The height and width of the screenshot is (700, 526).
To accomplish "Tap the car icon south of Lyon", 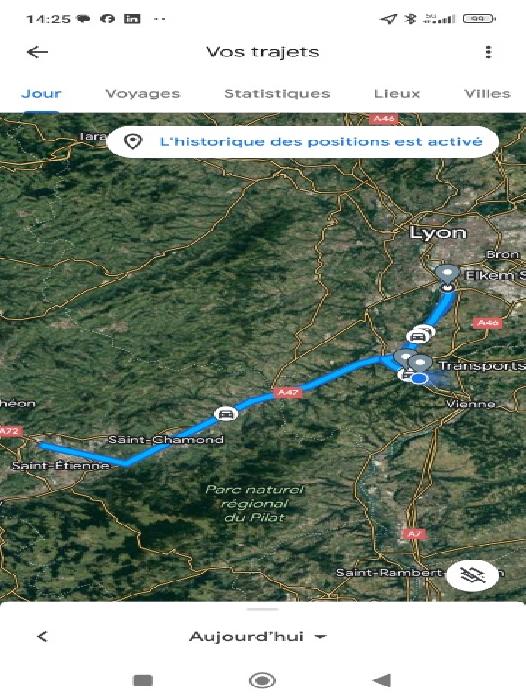I will click(x=417, y=336).
